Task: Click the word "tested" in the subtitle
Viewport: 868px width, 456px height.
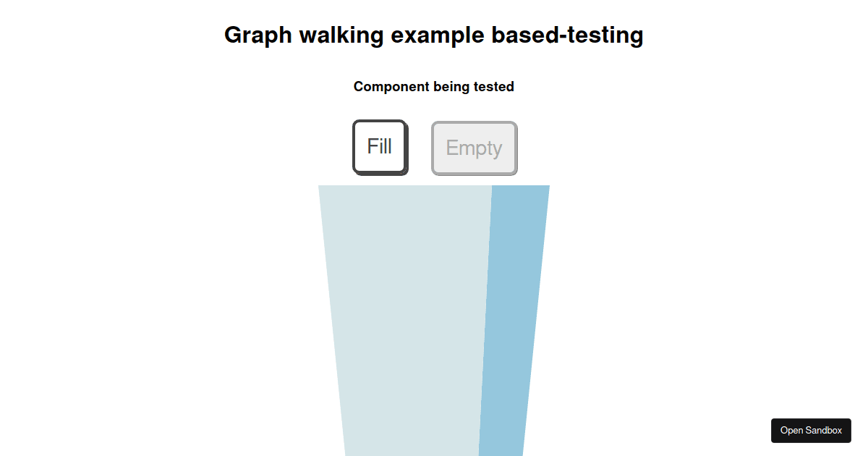Action: coord(493,87)
